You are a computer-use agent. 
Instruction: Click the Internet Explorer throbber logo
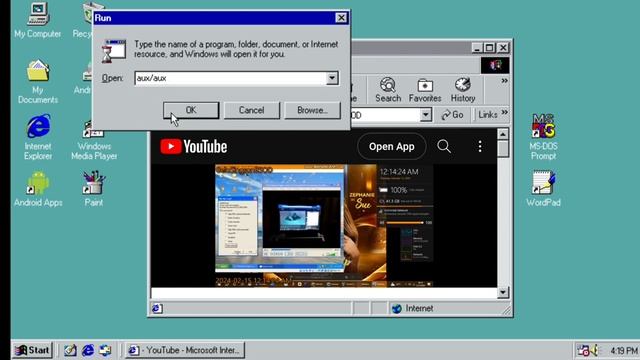495,65
